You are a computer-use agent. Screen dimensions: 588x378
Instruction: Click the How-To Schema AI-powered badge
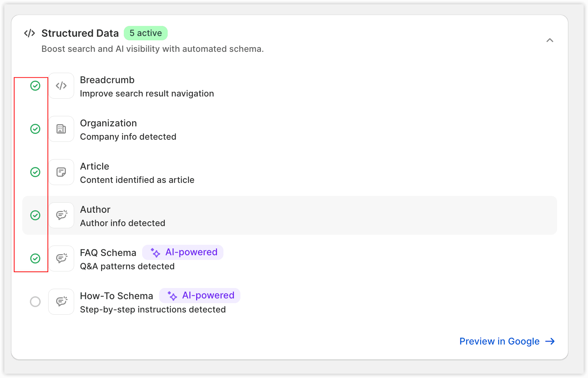click(x=200, y=296)
